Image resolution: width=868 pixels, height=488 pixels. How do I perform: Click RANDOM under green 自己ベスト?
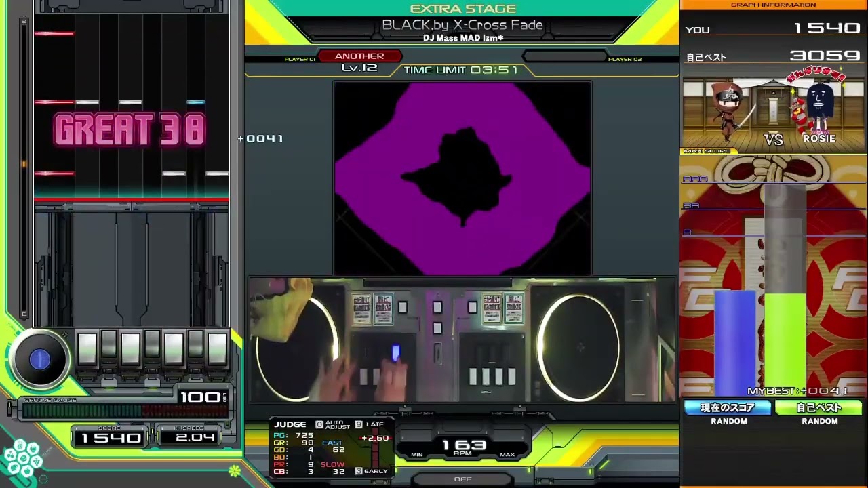click(820, 421)
